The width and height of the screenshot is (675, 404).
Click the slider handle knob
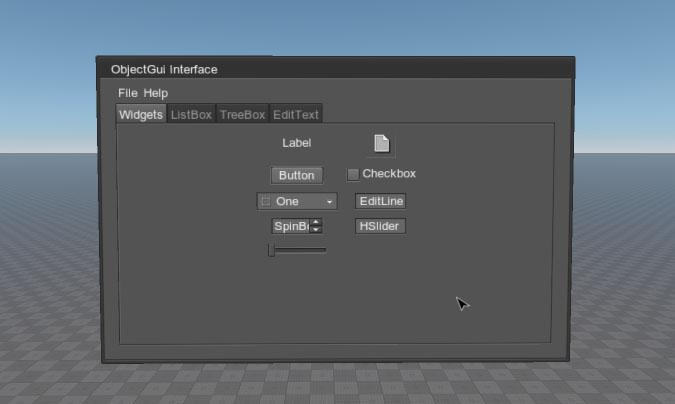click(272, 250)
